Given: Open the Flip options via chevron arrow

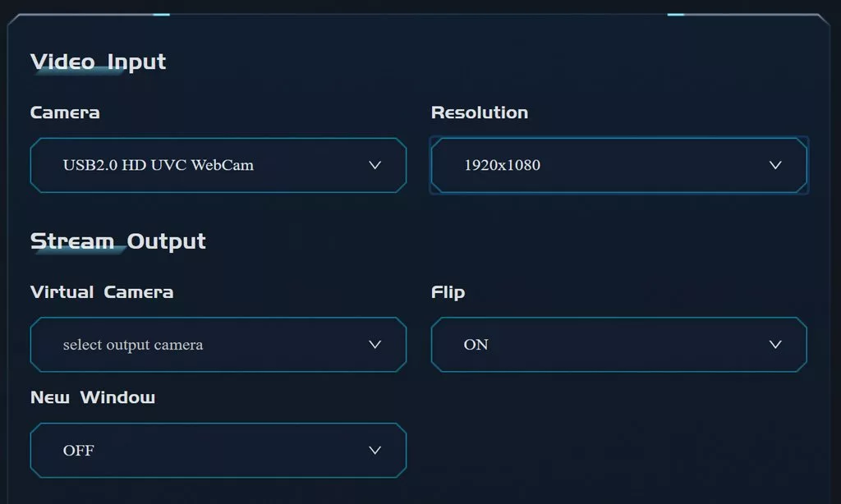Looking at the screenshot, I should [775, 344].
